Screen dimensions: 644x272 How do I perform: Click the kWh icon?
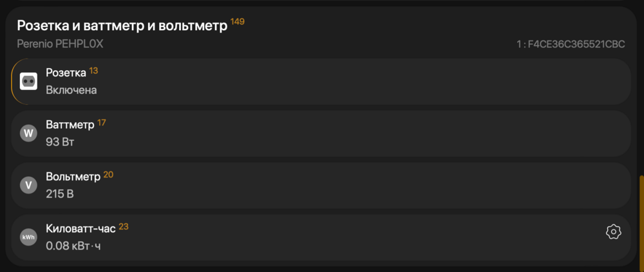pos(29,237)
